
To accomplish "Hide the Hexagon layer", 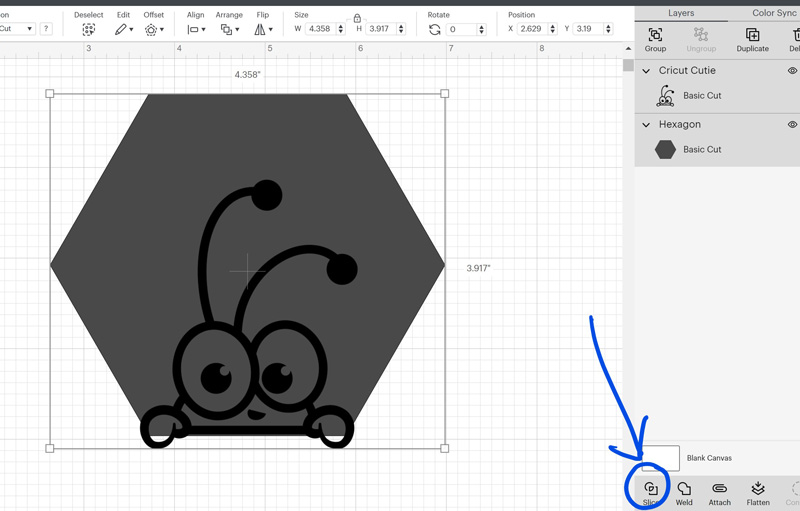I will tap(792, 124).
